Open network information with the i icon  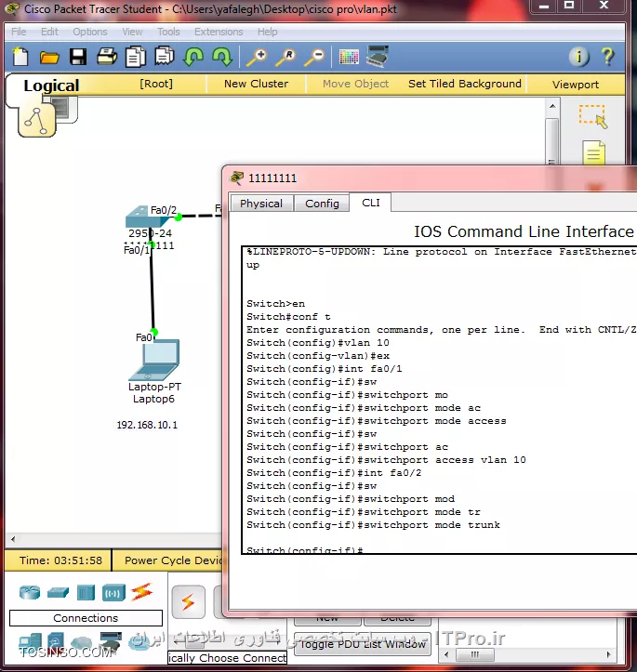[x=578, y=57]
